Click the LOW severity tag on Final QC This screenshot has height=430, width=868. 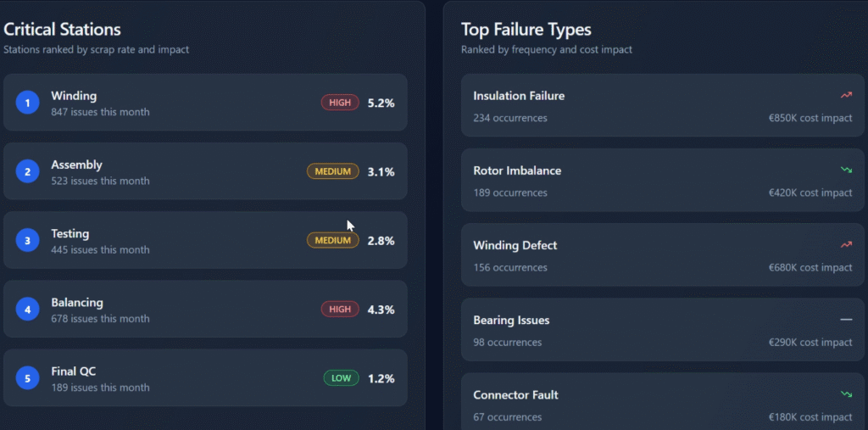coord(341,378)
